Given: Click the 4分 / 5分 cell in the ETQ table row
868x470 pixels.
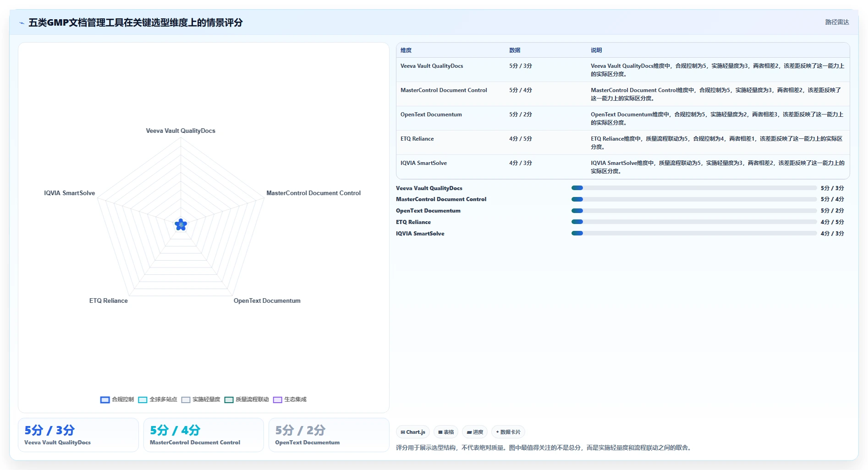Looking at the screenshot, I should [x=521, y=139].
